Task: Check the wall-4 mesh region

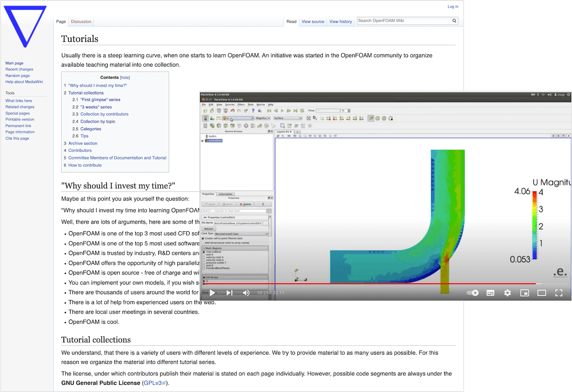Action: click(204, 255)
